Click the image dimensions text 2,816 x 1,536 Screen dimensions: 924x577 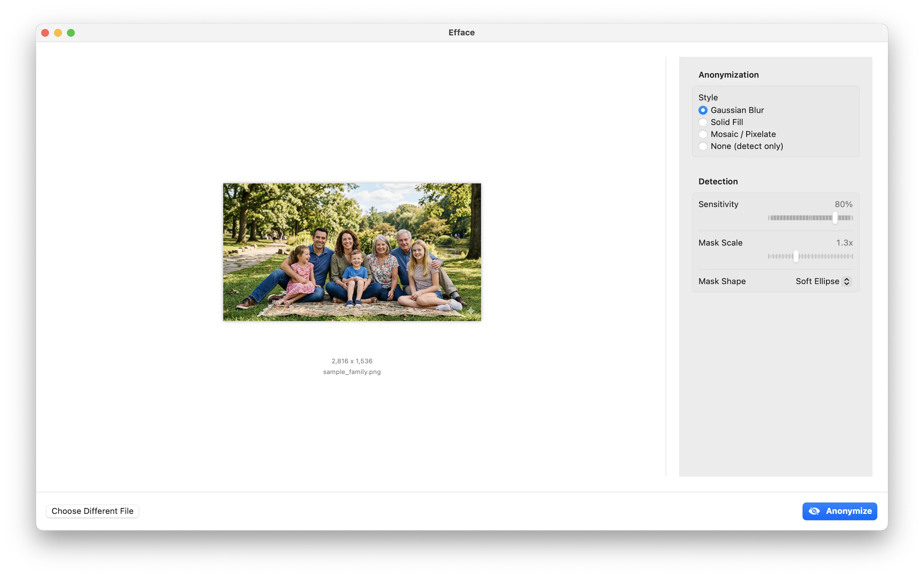click(x=352, y=361)
